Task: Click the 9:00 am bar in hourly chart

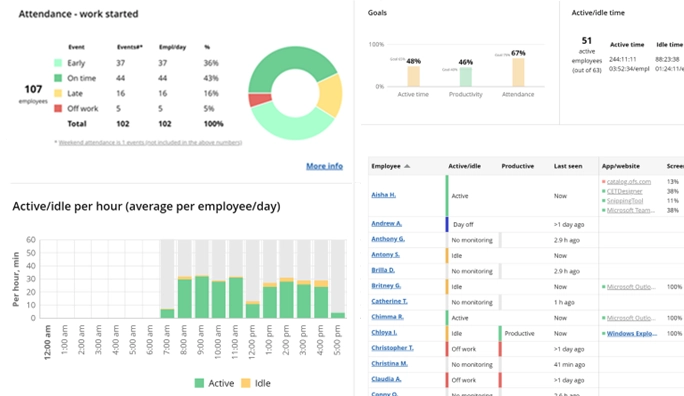Action: coord(202,297)
